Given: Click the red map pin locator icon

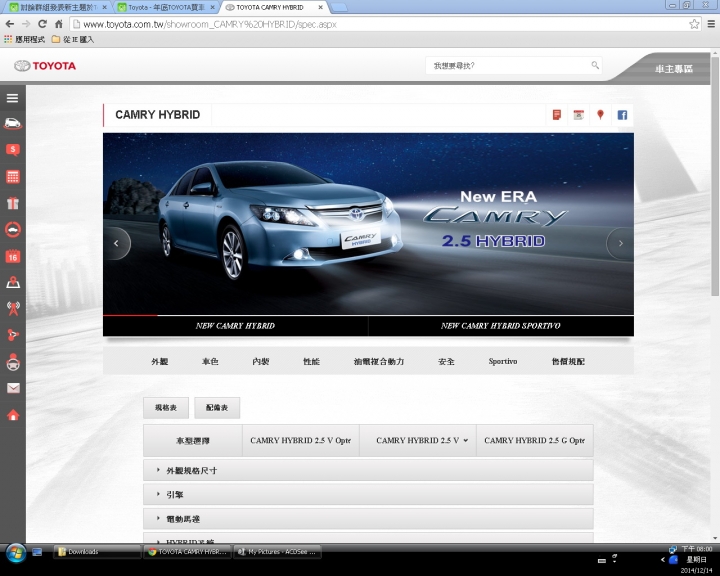Looking at the screenshot, I should coord(600,115).
